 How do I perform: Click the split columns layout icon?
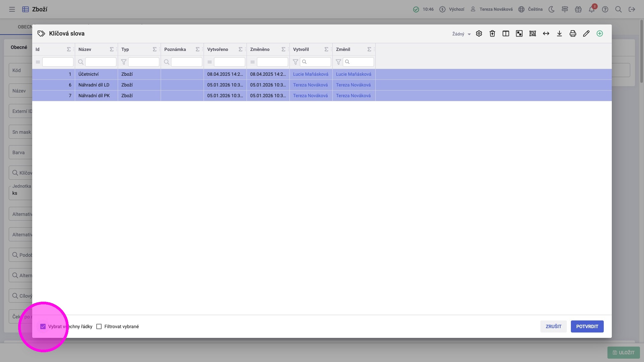[x=506, y=34]
